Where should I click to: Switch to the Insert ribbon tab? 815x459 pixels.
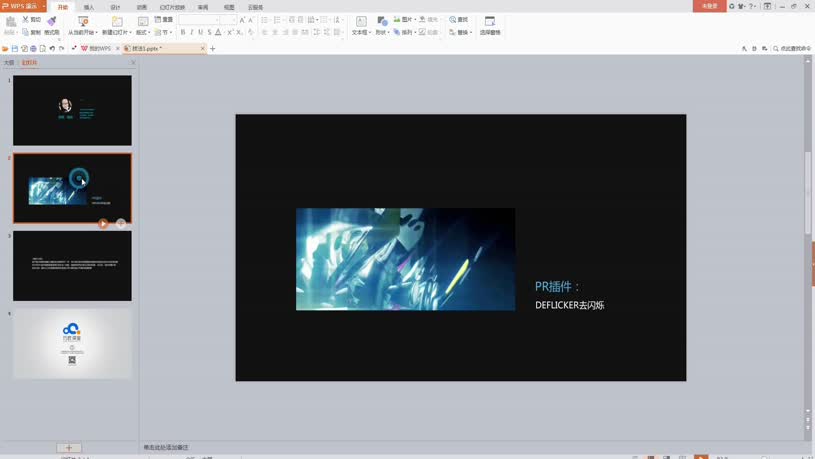(89, 7)
